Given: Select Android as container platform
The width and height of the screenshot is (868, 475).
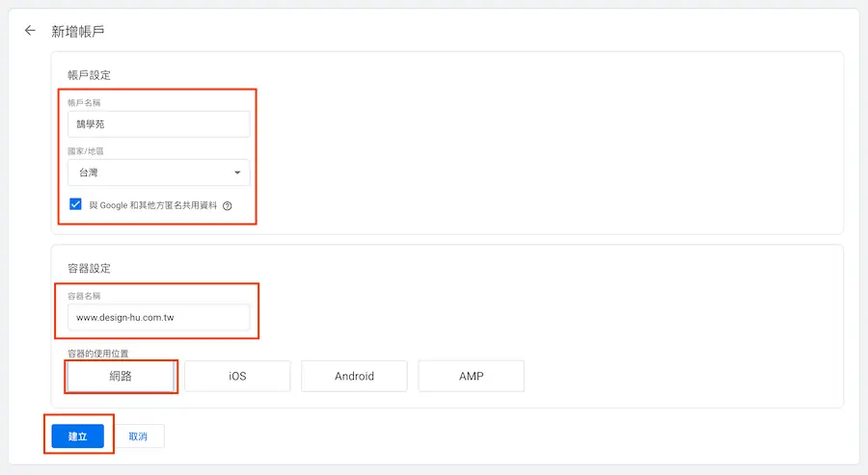Looking at the screenshot, I should coord(354,376).
